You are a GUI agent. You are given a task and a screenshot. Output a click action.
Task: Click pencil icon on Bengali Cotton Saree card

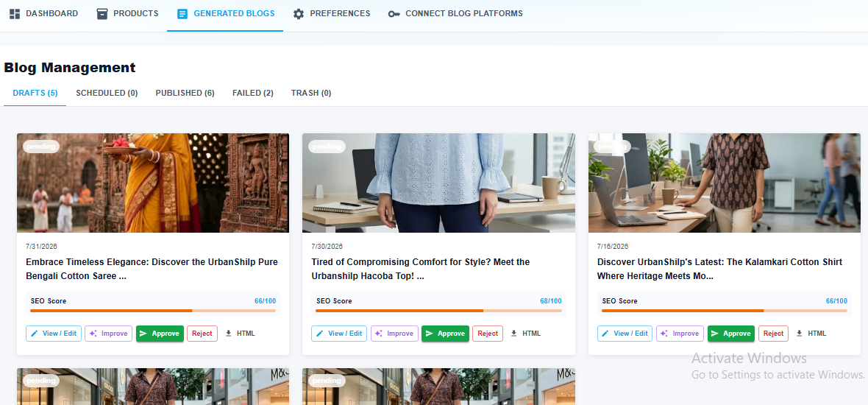tap(35, 334)
